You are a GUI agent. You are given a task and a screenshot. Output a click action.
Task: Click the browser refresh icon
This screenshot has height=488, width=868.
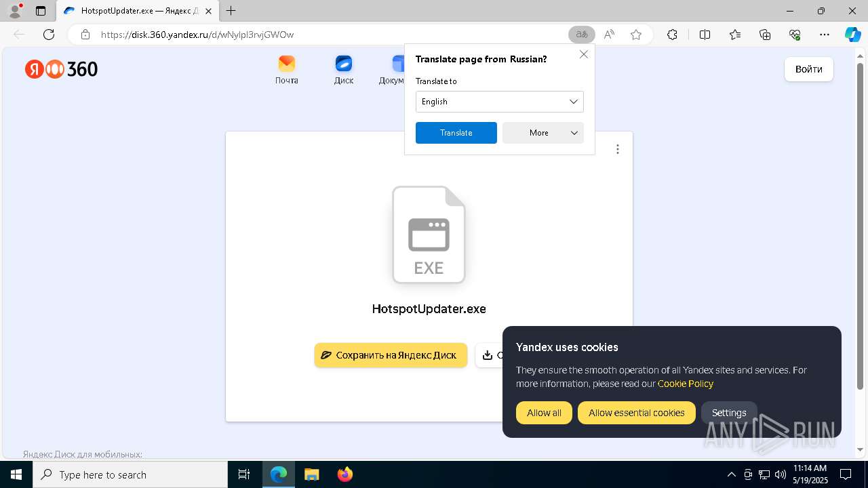click(49, 35)
